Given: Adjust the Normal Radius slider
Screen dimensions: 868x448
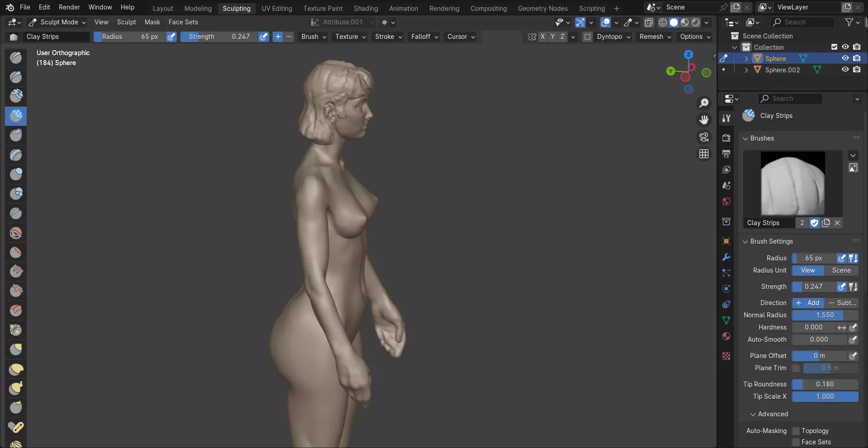Looking at the screenshot, I should tap(825, 315).
